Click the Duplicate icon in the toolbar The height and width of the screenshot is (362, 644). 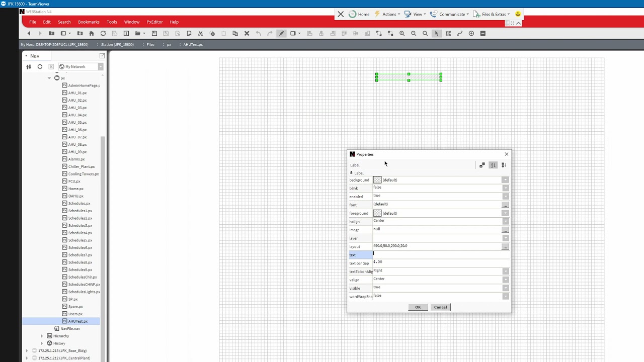click(235, 33)
